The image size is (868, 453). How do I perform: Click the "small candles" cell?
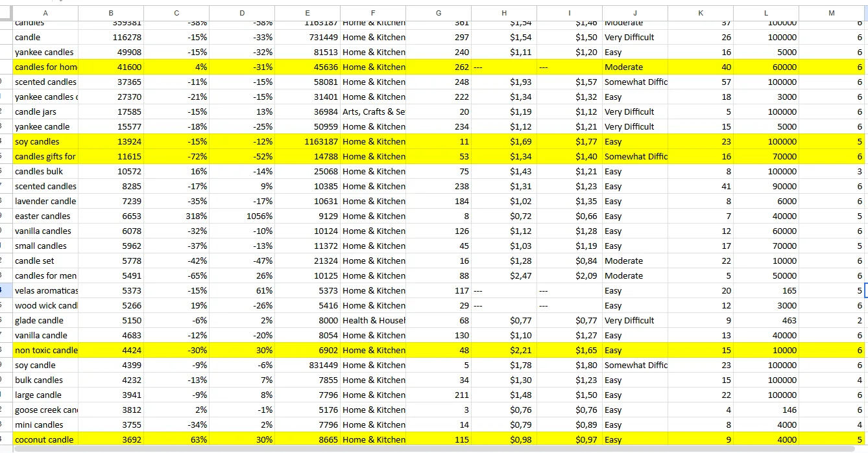tap(45, 246)
